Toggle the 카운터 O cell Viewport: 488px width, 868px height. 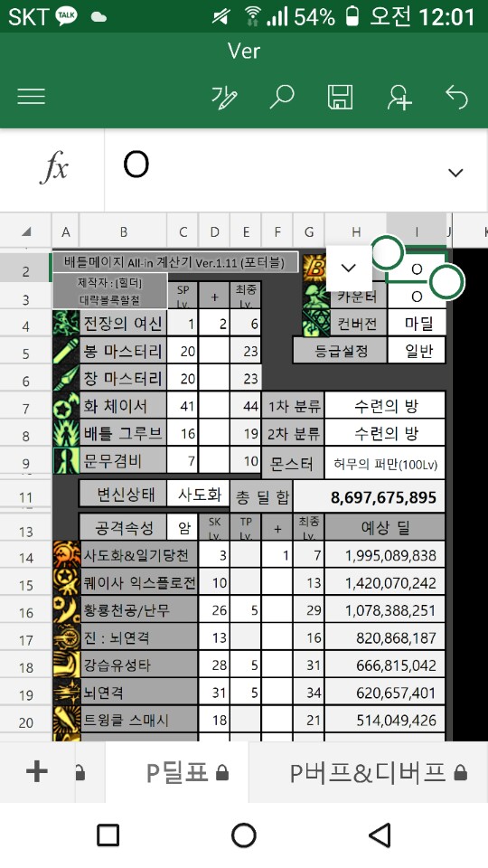click(x=418, y=297)
